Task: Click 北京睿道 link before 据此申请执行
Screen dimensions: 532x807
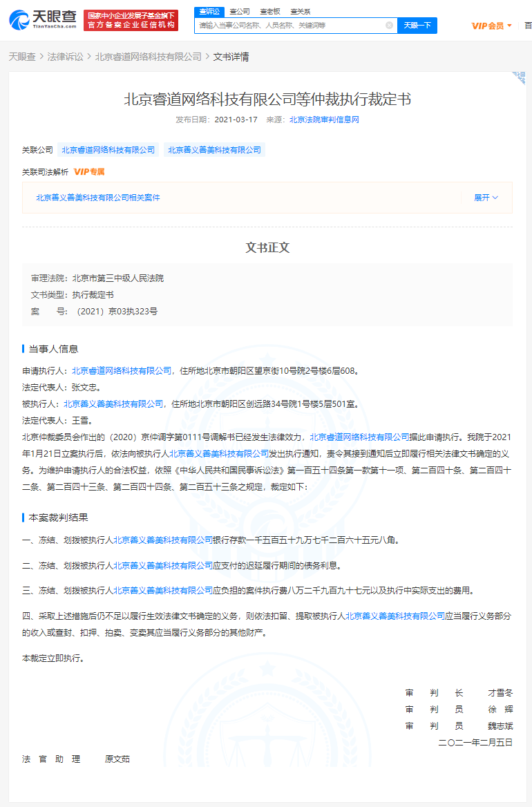Action: point(359,437)
